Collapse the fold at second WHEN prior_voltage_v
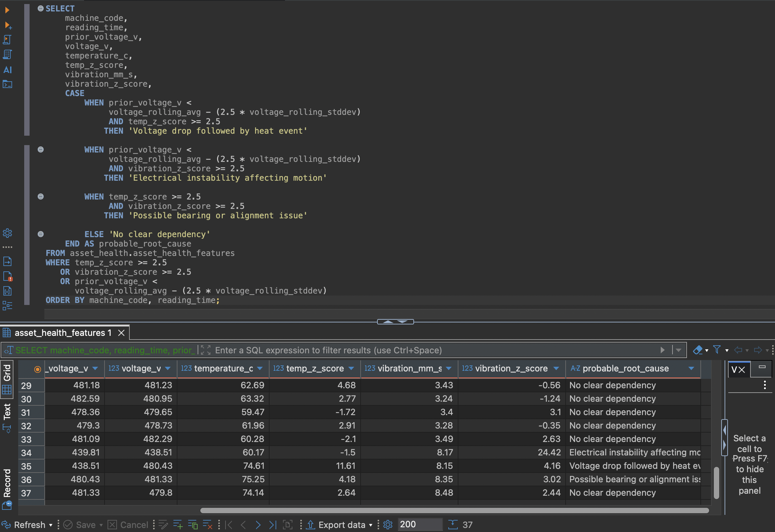This screenshot has width=775, height=532. pos(41,149)
